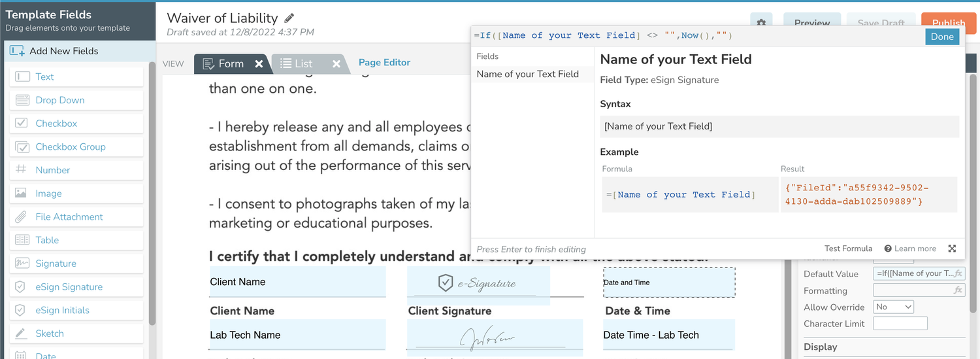Click Done in formula editor
Image resolution: width=980 pixels, height=359 pixels.
942,37
